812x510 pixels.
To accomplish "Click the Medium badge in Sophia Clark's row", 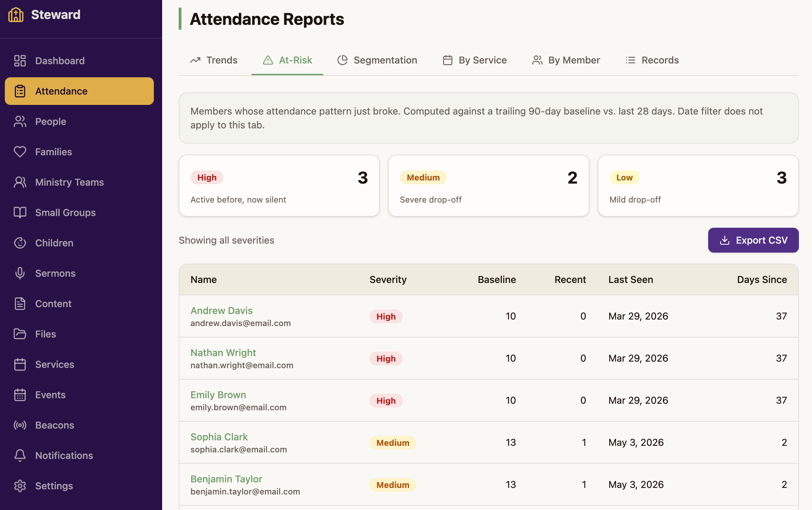I will pos(393,443).
